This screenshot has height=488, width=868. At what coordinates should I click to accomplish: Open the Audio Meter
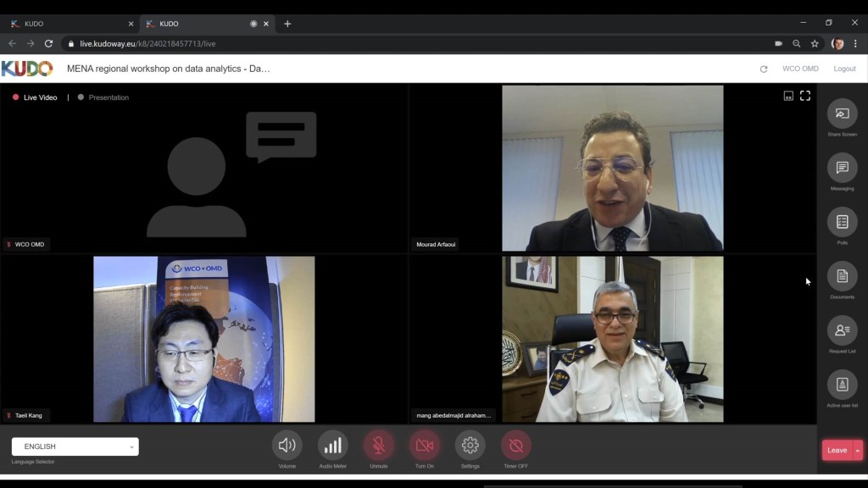click(x=332, y=445)
